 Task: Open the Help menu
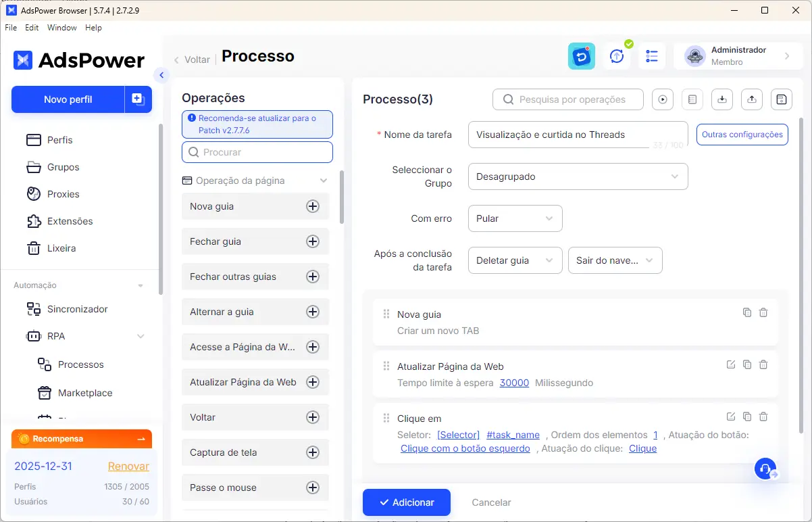[93, 28]
